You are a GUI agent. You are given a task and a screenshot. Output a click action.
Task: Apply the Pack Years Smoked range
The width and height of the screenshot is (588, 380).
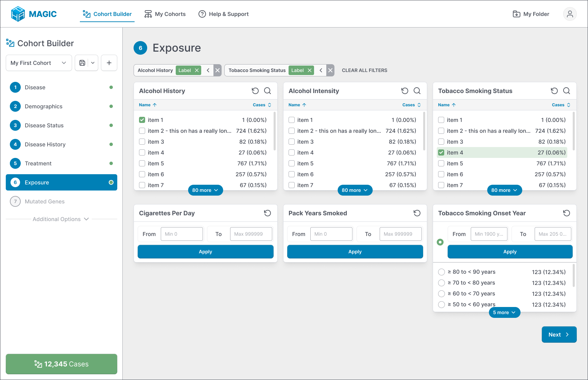[x=355, y=252]
